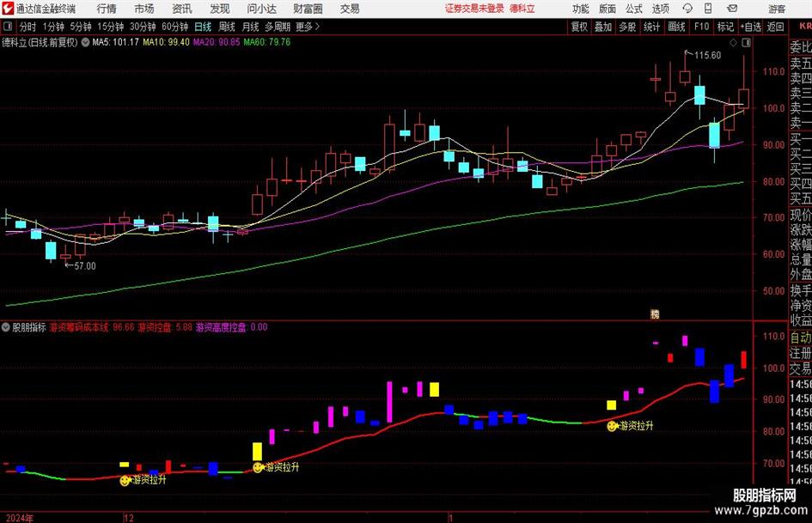Image resolution: width=812 pixels, height=523 pixels.
Task: Switch to 月线 monthly period
Action: pyautogui.click(x=251, y=27)
